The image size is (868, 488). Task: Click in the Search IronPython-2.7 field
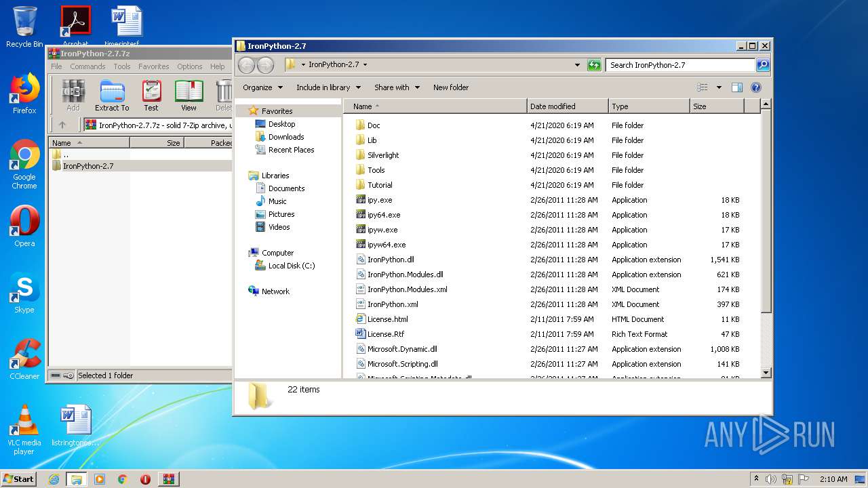(680, 65)
